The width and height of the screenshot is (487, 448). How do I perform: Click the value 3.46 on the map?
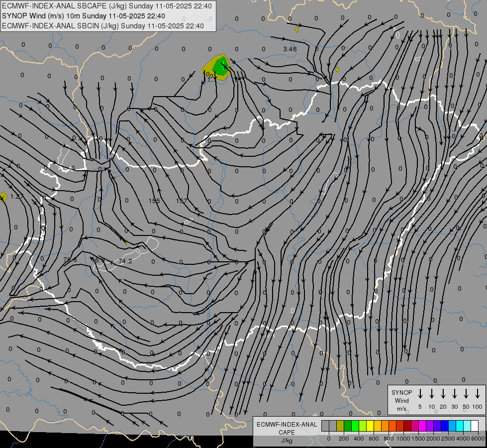click(x=290, y=49)
